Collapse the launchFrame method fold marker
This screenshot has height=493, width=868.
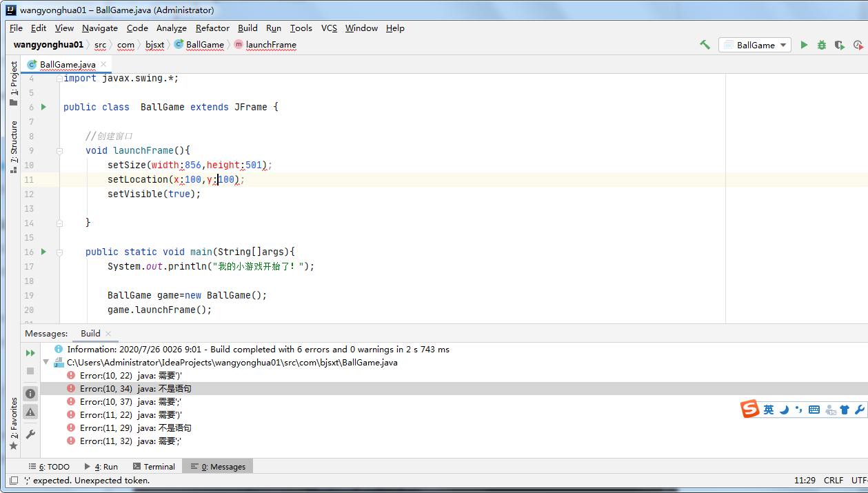(x=60, y=150)
